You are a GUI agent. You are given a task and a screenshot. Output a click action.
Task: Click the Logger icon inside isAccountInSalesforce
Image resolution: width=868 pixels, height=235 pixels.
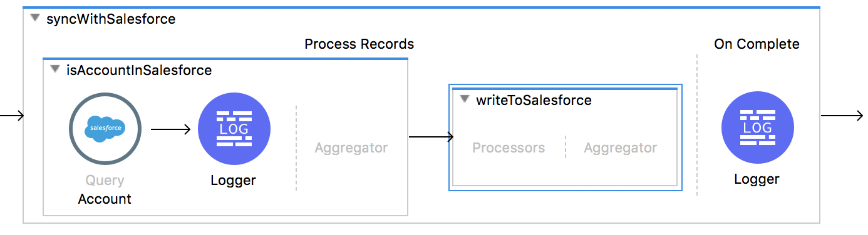(x=234, y=129)
